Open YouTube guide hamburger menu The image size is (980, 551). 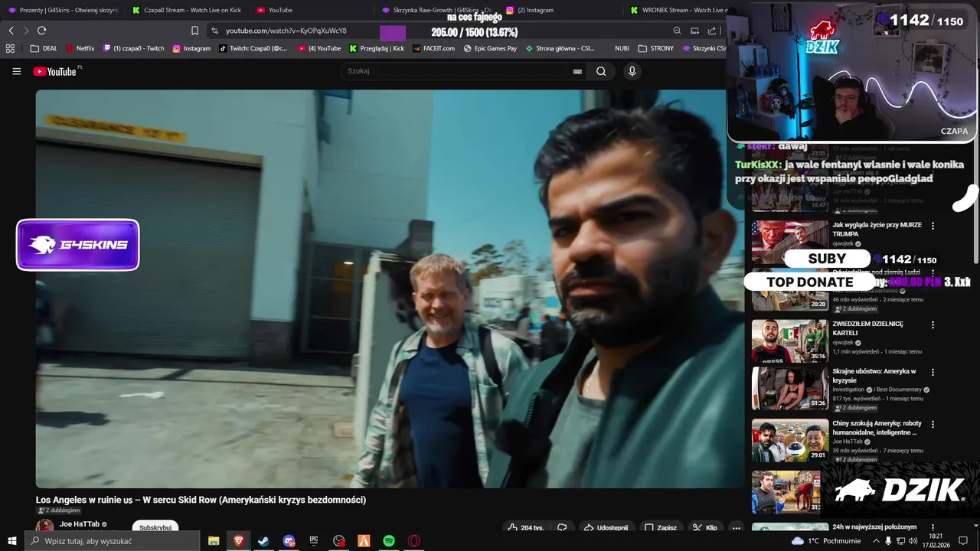click(x=16, y=71)
